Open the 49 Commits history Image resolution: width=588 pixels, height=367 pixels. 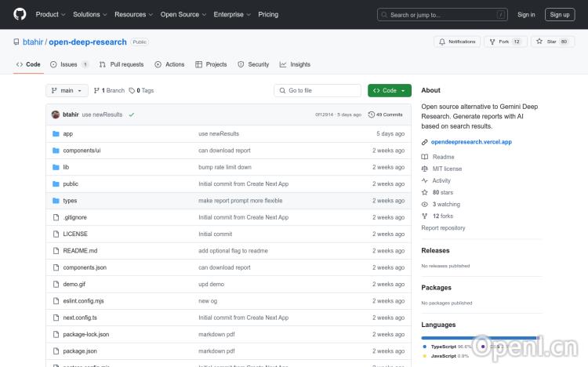[x=386, y=114]
